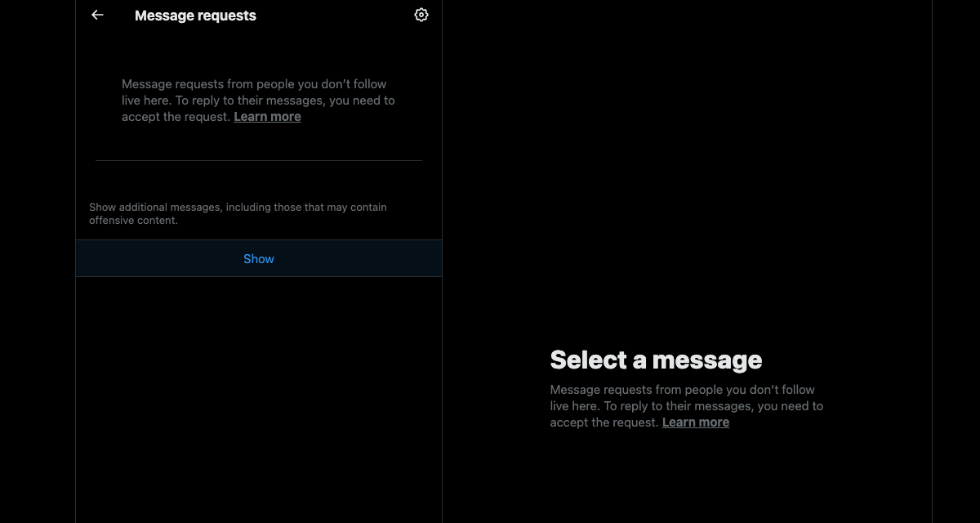The height and width of the screenshot is (523, 980).
Task: Show additional messages with offensive content
Action: coord(258,258)
